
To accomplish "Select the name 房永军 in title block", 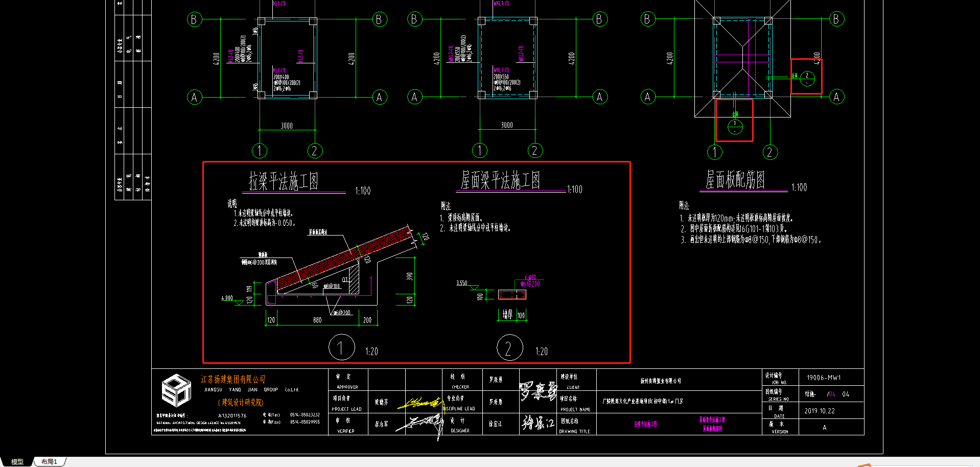I will pos(381,424).
